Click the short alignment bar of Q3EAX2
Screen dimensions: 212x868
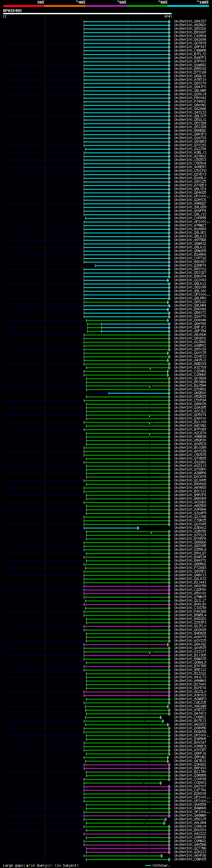(x=112, y=528)
